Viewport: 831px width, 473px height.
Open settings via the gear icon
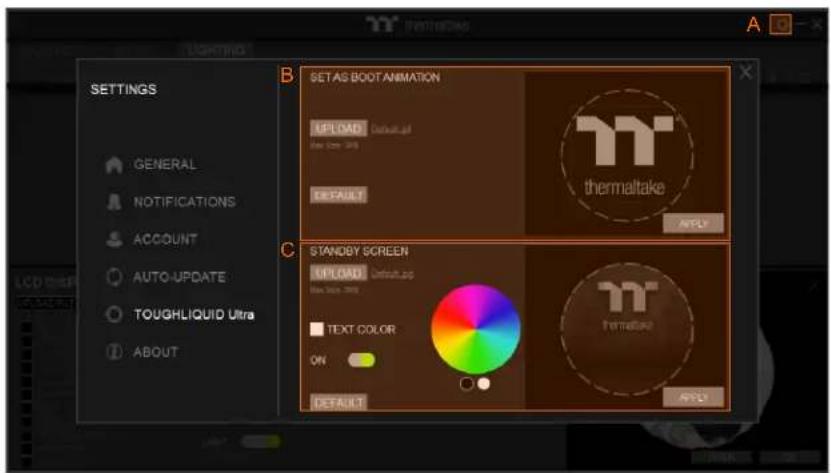coord(780,24)
